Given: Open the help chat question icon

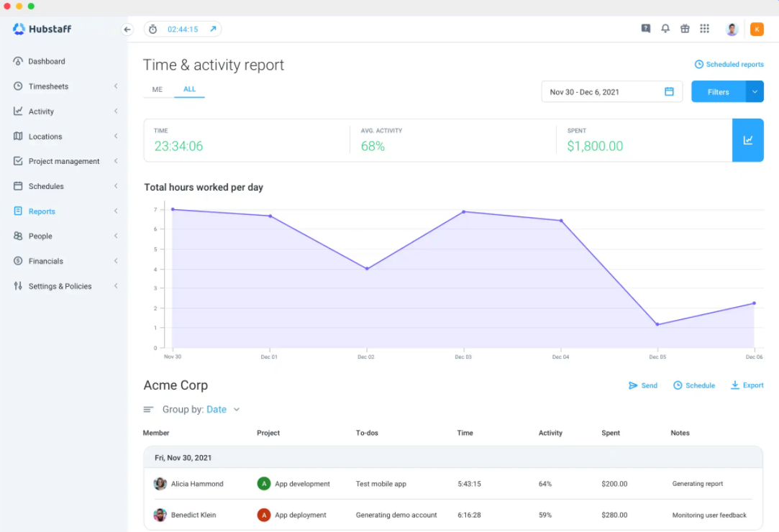Looking at the screenshot, I should coord(646,29).
